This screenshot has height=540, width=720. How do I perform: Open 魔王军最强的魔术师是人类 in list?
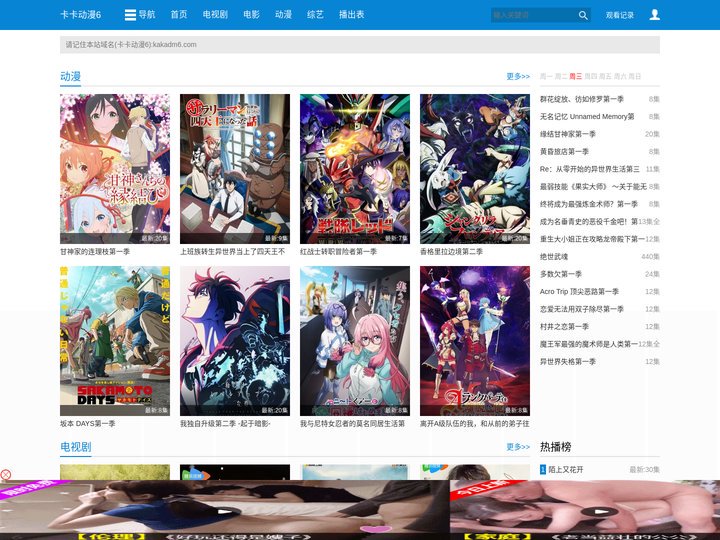pyautogui.click(x=589, y=344)
